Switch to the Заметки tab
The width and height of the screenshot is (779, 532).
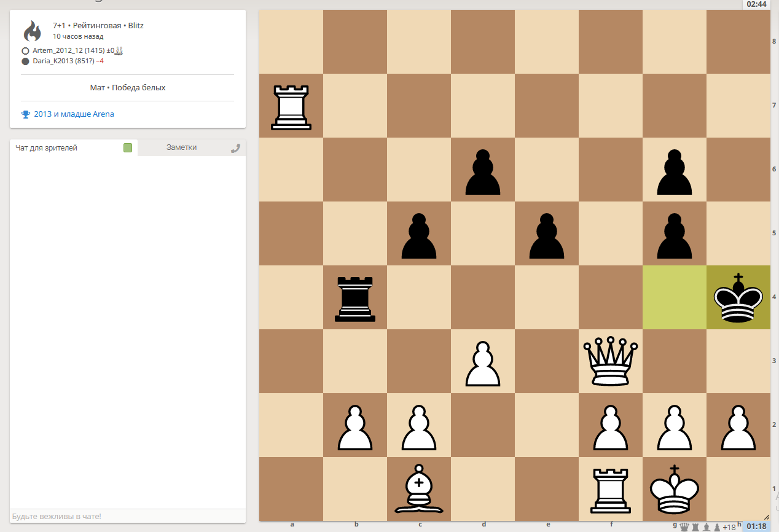[x=181, y=147]
